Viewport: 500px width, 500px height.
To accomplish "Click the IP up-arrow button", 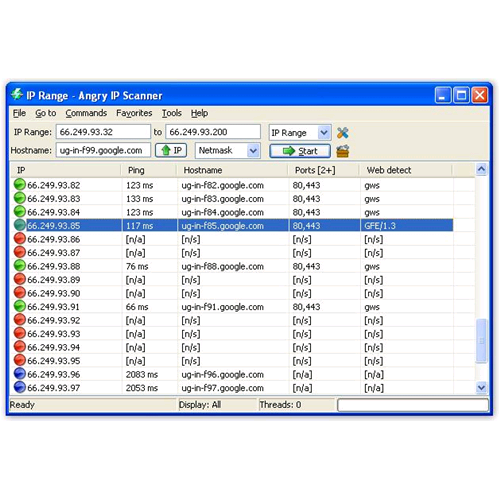I will (x=171, y=151).
